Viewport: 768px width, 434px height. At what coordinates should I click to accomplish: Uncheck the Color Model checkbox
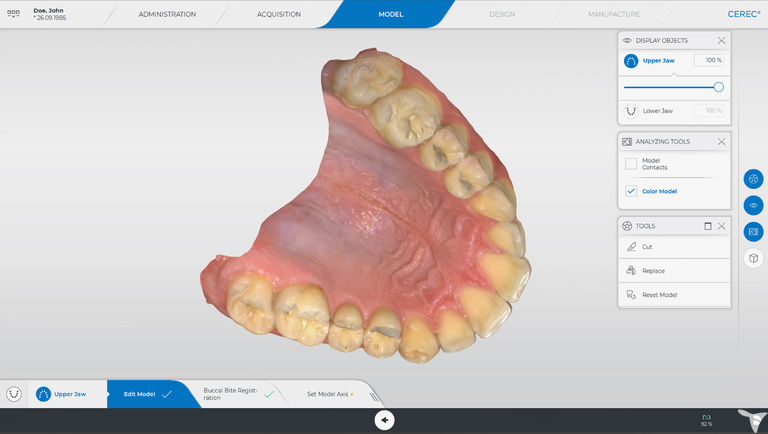pyautogui.click(x=631, y=191)
